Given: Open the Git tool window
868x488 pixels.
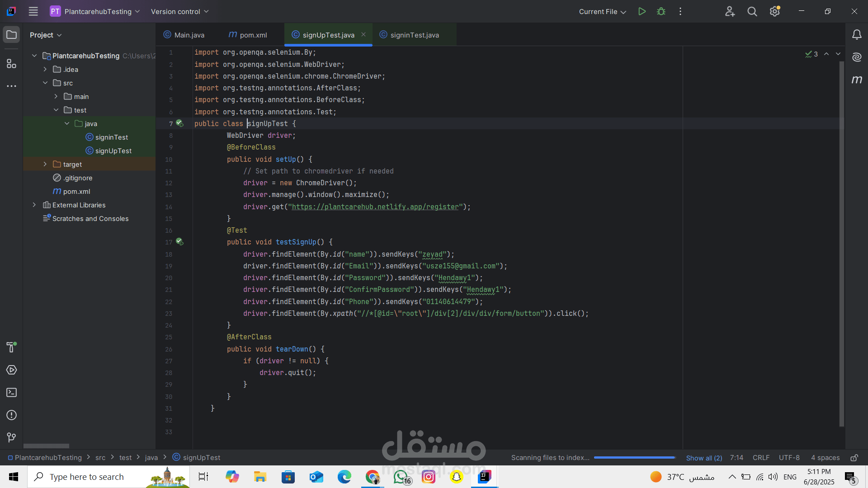Looking at the screenshot, I should (11, 437).
